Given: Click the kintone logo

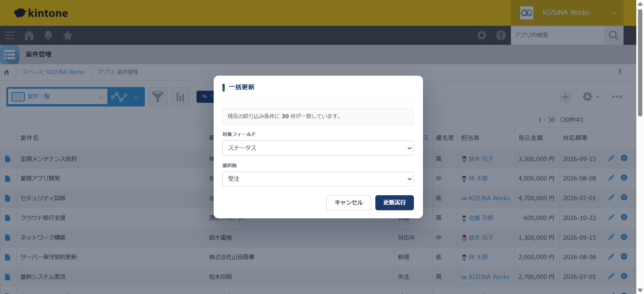Looking at the screenshot, I should pyautogui.click(x=41, y=13).
